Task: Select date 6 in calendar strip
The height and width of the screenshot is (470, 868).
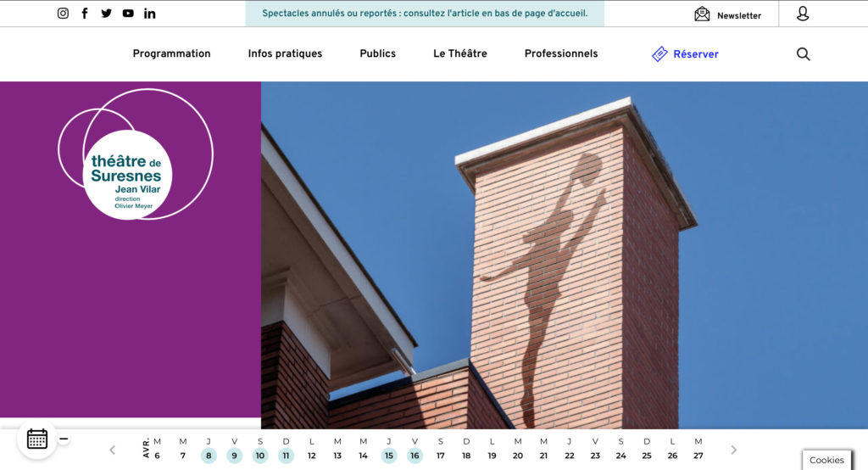Action: click(157, 456)
